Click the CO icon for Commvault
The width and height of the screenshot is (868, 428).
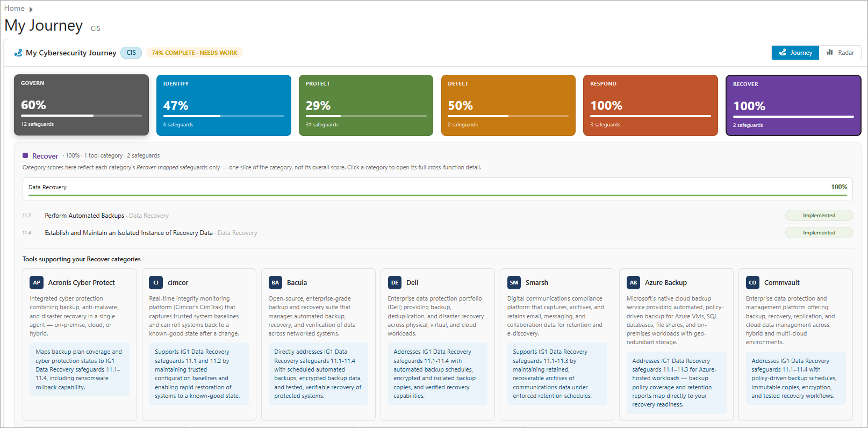click(x=752, y=282)
